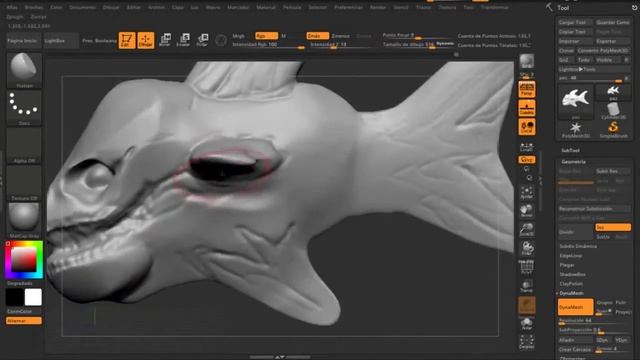Click the Mover view hand icon

tap(527, 211)
